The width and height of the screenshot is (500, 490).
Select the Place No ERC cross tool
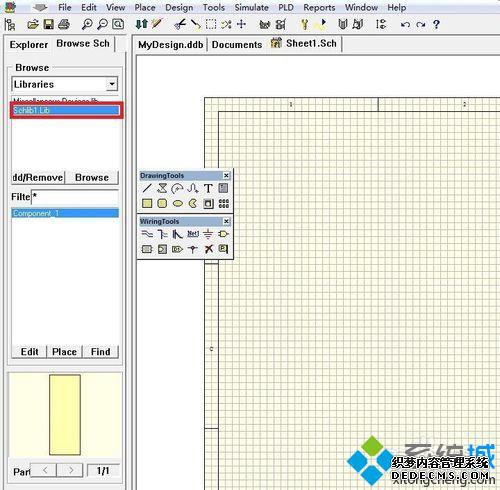[208, 249]
